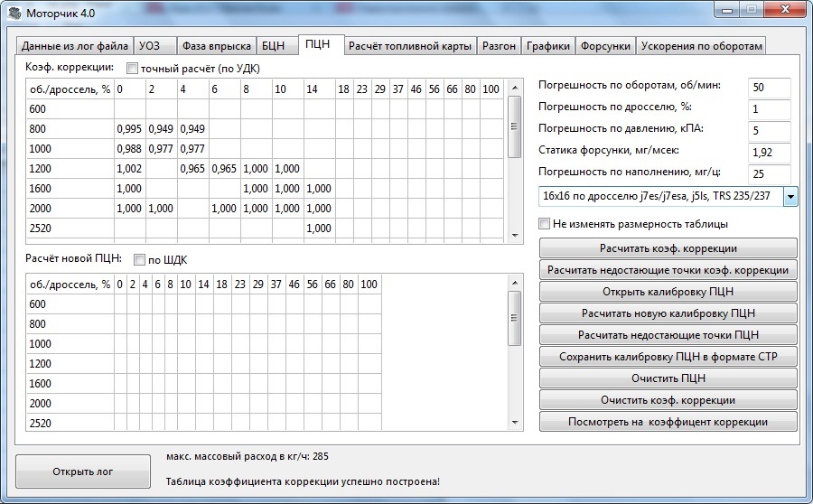Click new ПЦН table scrollbar thumb

coord(514,318)
